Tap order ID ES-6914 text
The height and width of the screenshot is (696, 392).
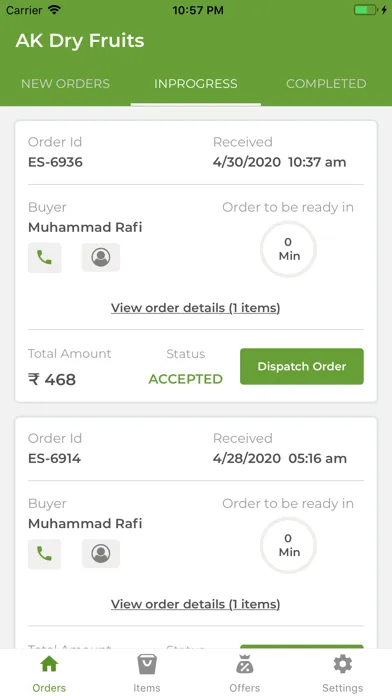55,458
